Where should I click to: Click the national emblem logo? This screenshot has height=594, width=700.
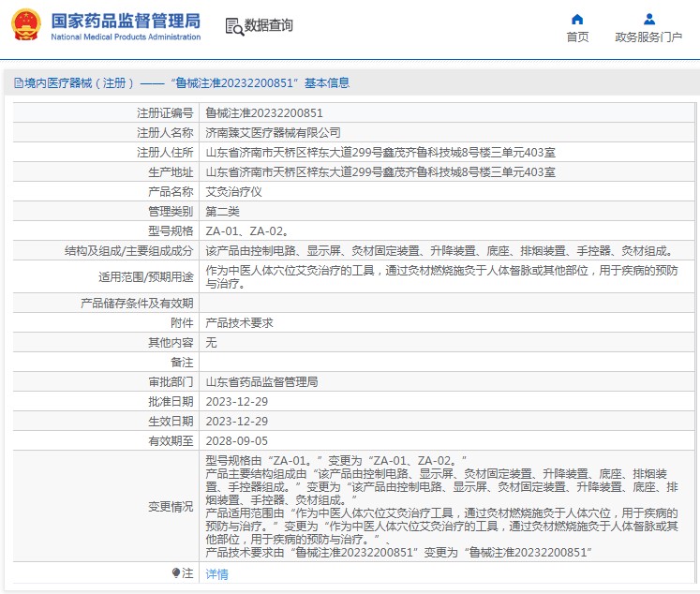(x=26, y=25)
